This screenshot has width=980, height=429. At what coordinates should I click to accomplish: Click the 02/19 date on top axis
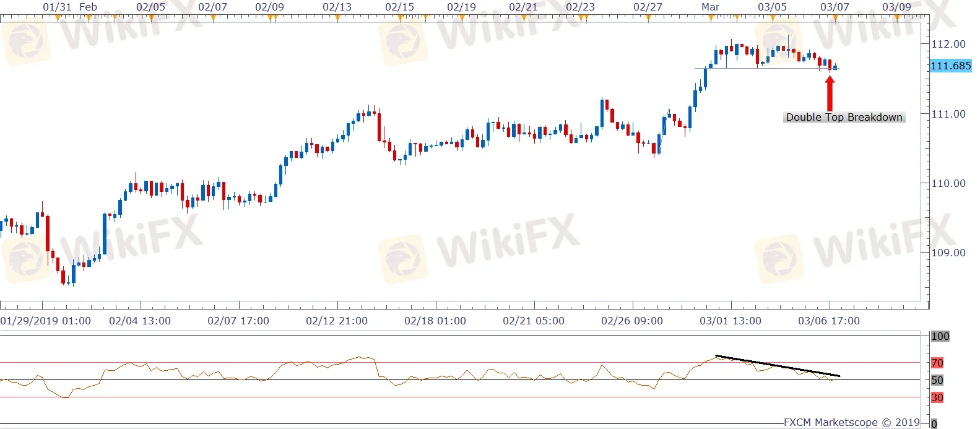(462, 7)
